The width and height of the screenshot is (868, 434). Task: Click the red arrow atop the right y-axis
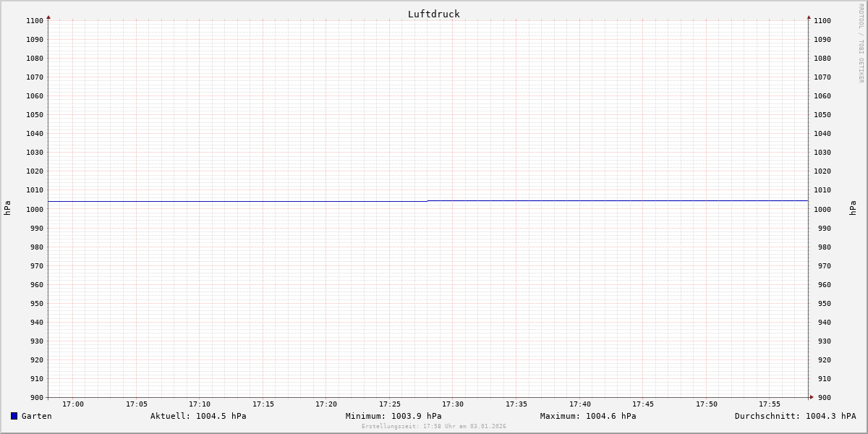[809, 17]
